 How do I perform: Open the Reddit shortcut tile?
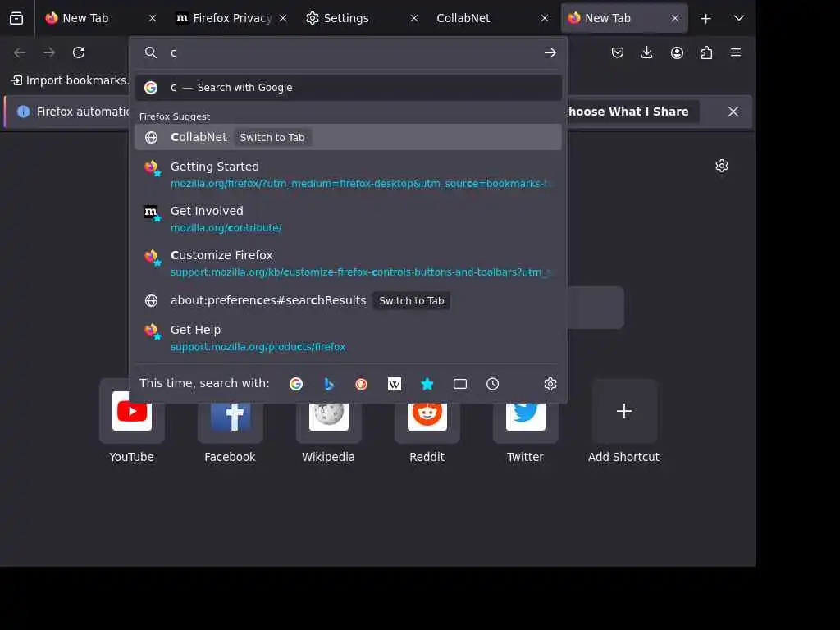coord(427,422)
